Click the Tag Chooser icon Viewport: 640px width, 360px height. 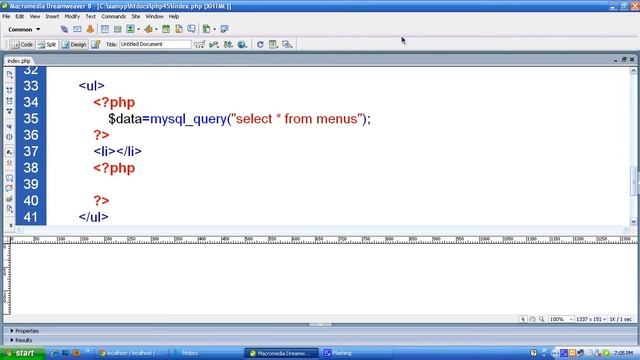pos(224,29)
